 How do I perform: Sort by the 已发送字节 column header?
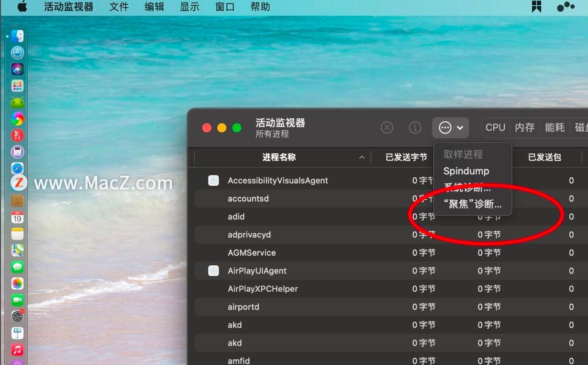tap(406, 157)
